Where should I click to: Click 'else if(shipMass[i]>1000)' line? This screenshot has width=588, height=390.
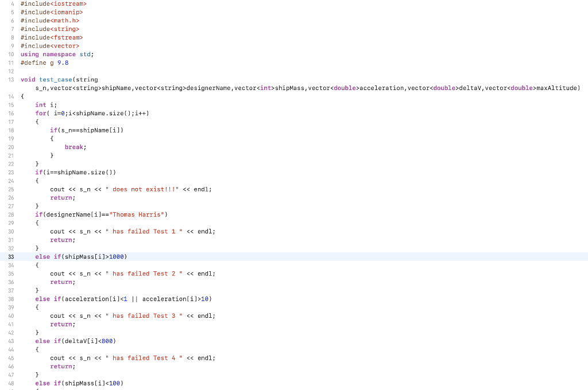[82, 256]
